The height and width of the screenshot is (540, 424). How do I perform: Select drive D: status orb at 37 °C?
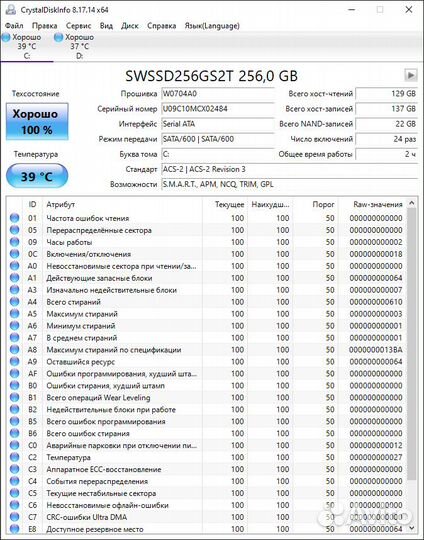tap(59, 37)
